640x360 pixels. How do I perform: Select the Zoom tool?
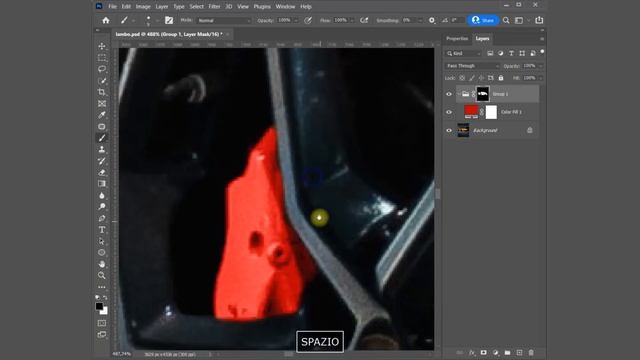pos(102,276)
